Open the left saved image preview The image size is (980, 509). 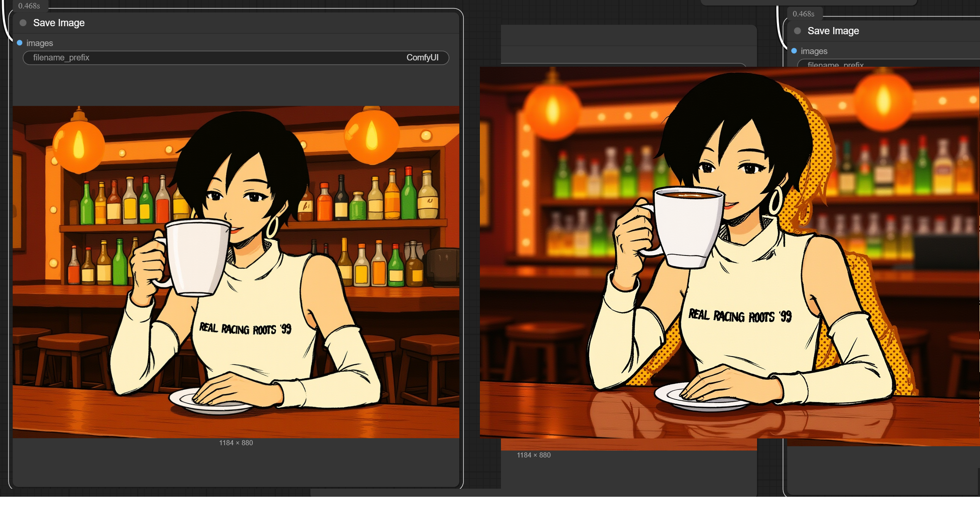pos(236,272)
